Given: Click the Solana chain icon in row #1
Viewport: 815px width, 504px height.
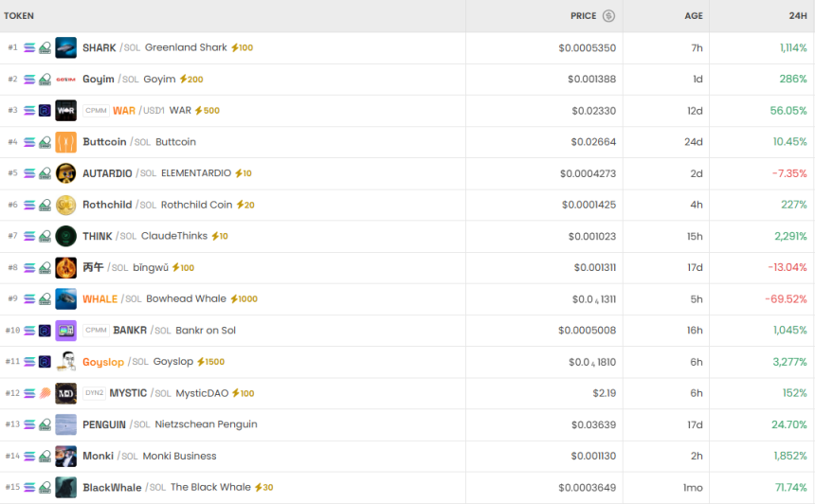Looking at the screenshot, I should click(29, 47).
